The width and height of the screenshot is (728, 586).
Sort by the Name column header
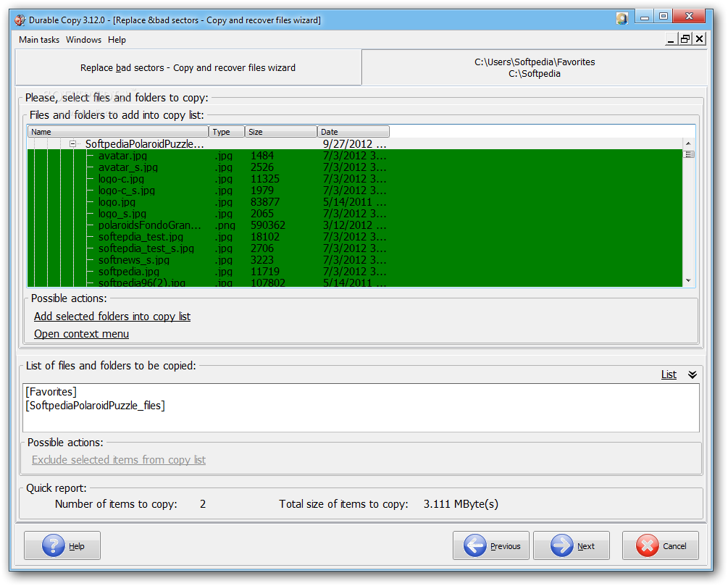pos(118,132)
